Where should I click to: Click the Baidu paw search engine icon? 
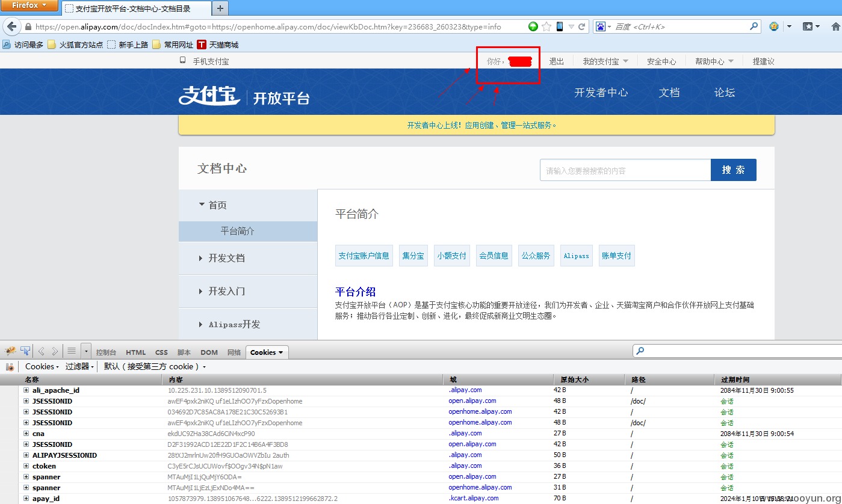(x=601, y=26)
